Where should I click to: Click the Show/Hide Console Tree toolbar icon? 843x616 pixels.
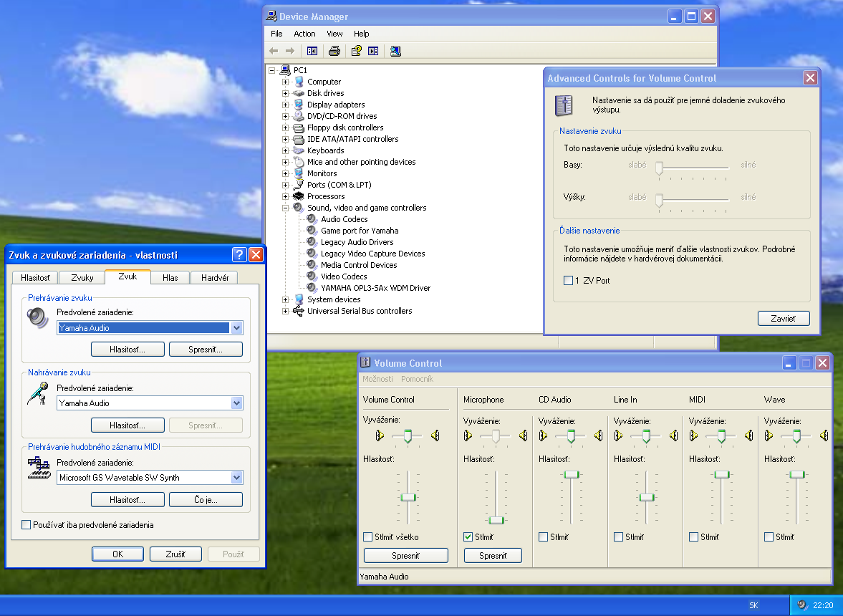pyautogui.click(x=312, y=51)
